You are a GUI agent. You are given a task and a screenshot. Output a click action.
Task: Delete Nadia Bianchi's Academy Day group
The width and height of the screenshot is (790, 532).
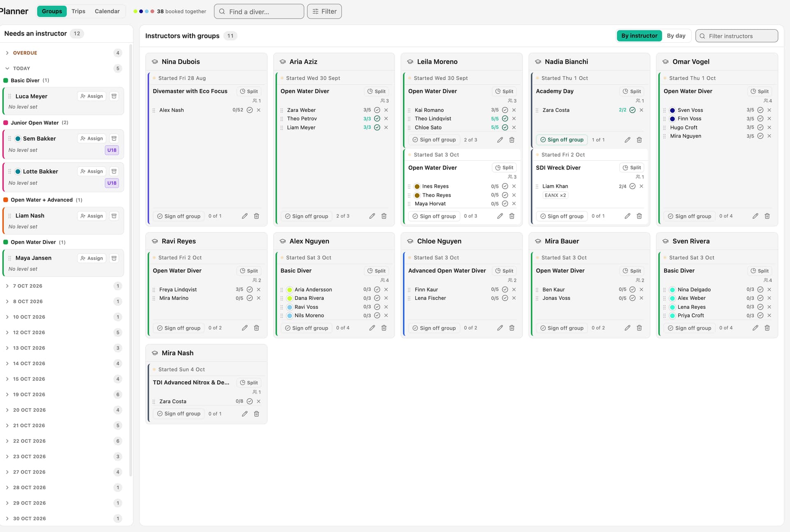click(x=639, y=140)
